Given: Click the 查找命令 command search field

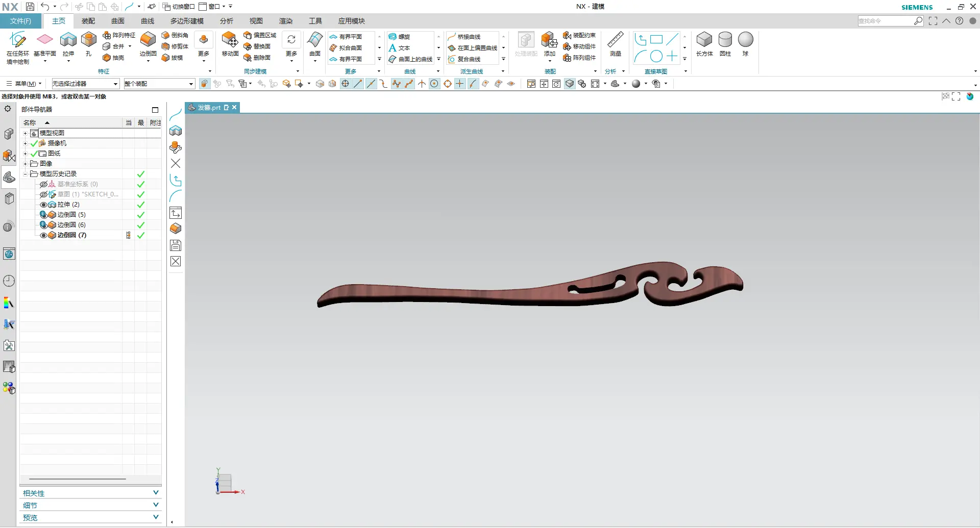Looking at the screenshot, I should [x=886, y=21].
